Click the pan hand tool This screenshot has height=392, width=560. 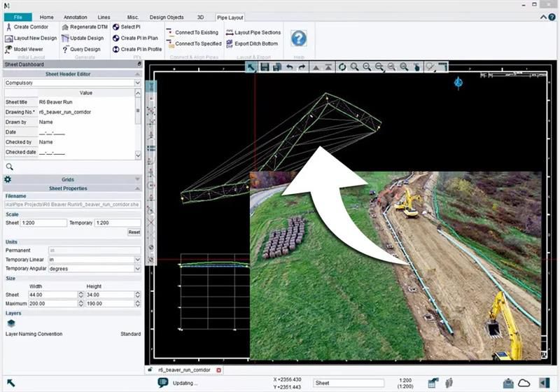(416, 66)
